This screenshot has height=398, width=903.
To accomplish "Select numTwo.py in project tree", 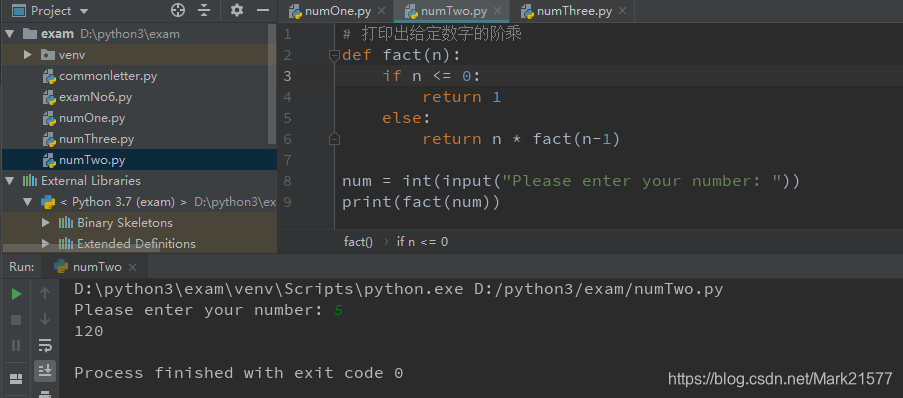I will [92, 160].
